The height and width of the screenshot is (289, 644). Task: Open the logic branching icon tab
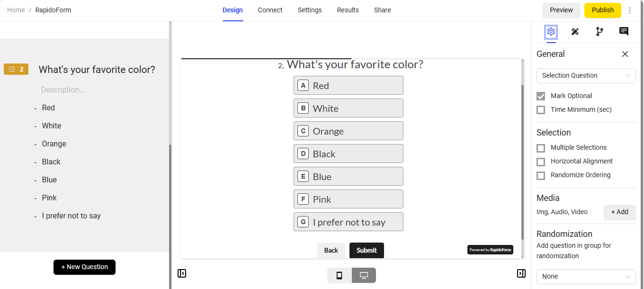(599, 32)
